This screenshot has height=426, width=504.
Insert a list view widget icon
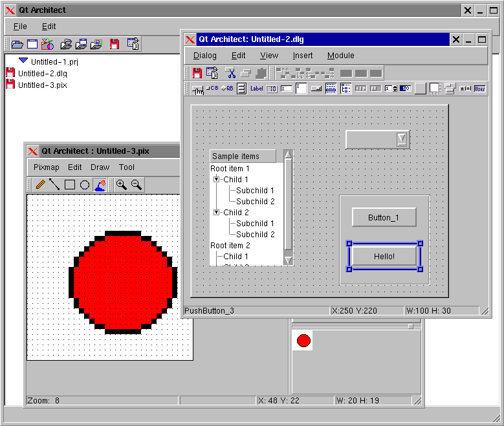click(331, 89)
